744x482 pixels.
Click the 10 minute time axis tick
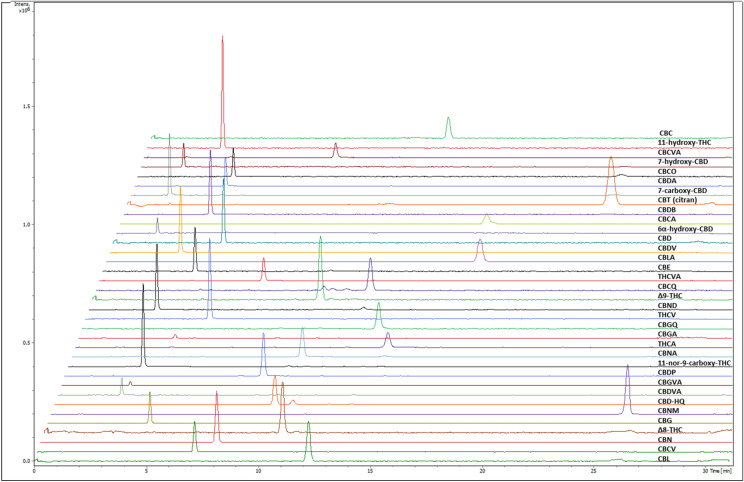(x=258, y=471)
